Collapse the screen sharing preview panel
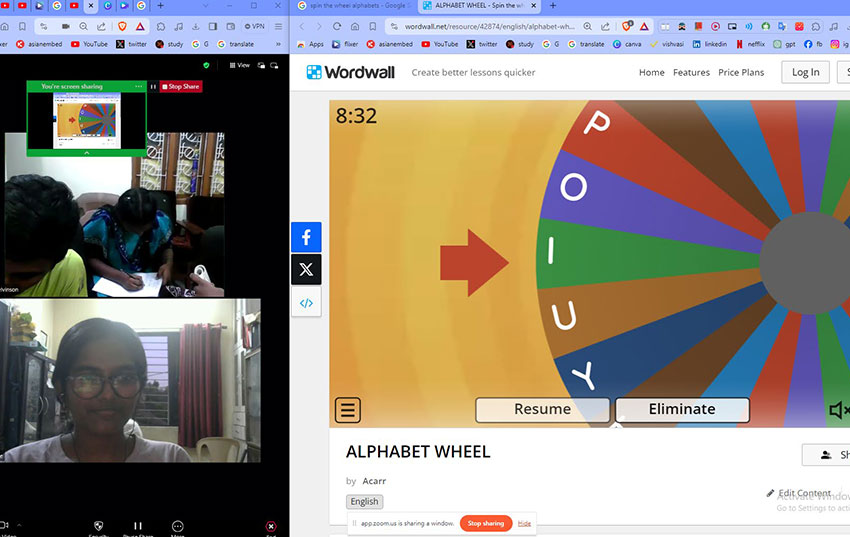This screenshot has height=537, width=850. tap(87, 153)
